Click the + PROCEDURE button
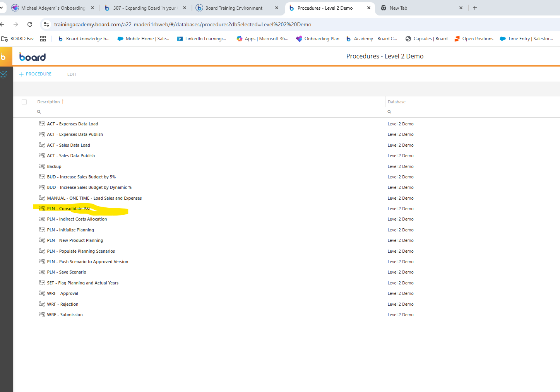The image size is (560, 392). [35, 74]
